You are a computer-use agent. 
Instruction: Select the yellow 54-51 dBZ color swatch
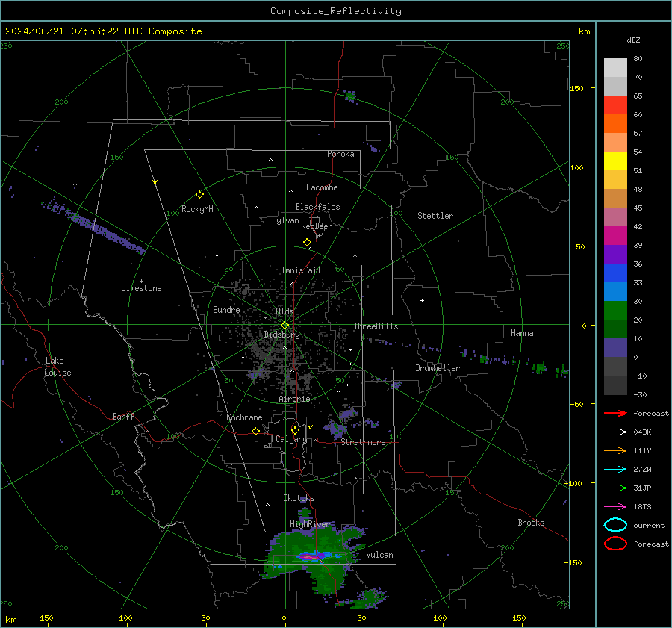[615, 161]
